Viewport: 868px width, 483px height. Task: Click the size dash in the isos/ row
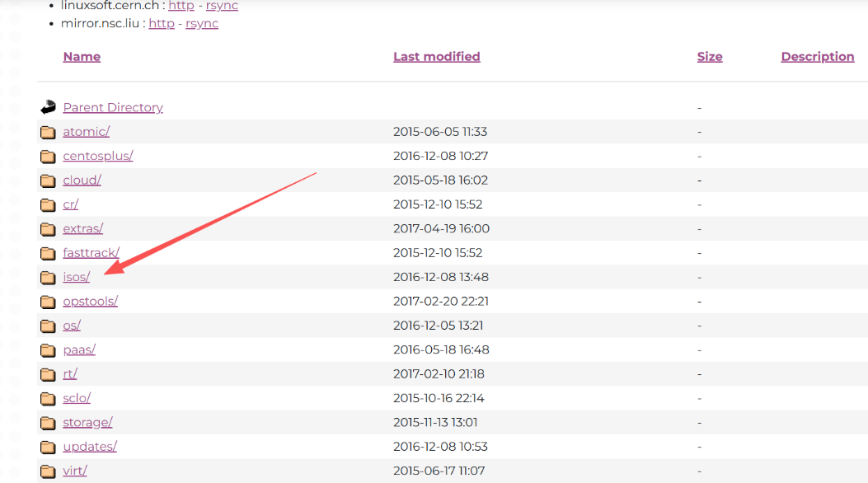pyautogui.click(x=700, y=277)
